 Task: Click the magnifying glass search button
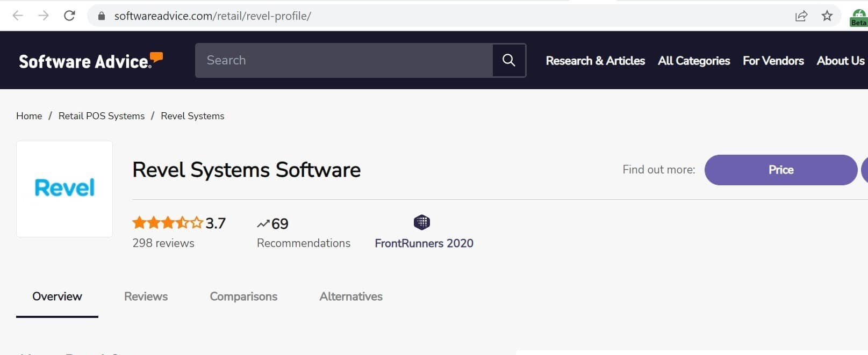point(509,60)
